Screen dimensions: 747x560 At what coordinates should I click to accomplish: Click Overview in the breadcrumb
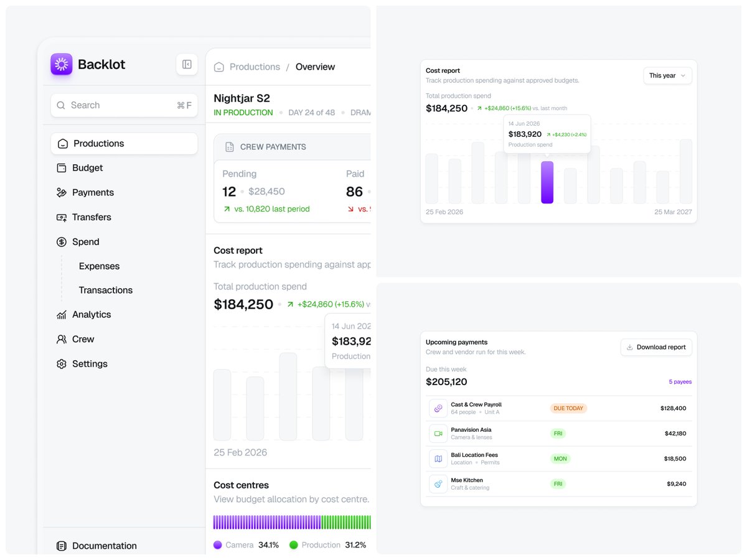point(315,67)
